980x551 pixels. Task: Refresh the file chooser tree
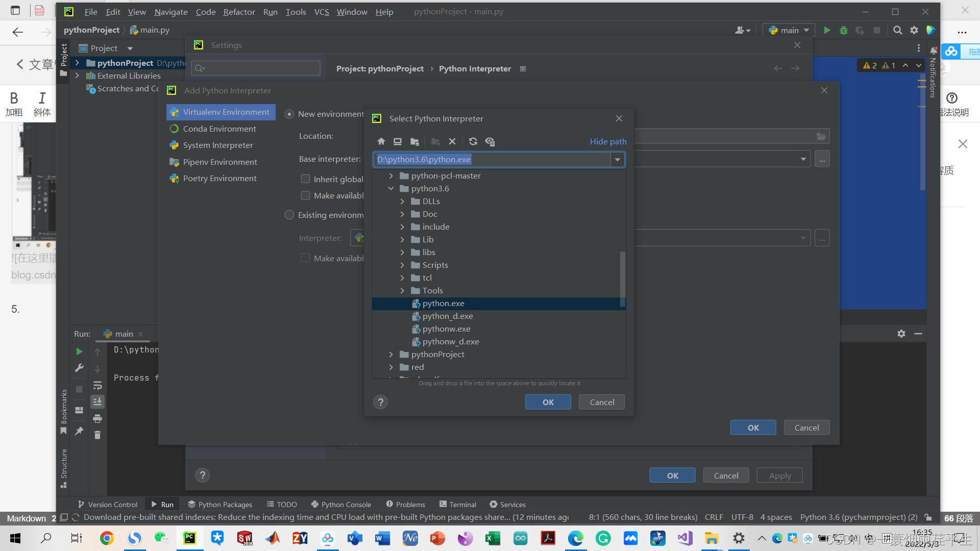click(x=473, y=141)
